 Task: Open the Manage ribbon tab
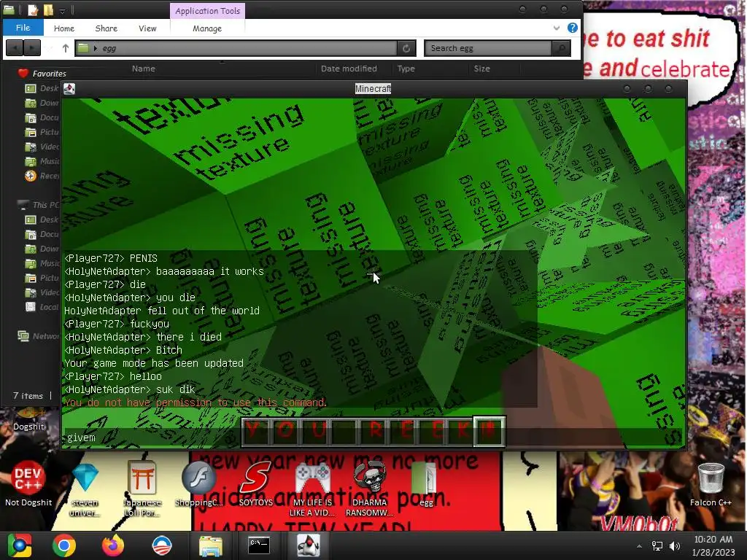207,28
